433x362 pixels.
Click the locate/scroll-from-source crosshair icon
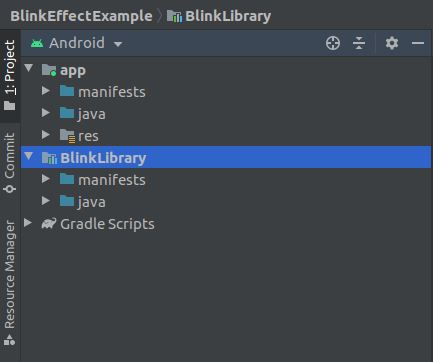[x=333, y=43]
